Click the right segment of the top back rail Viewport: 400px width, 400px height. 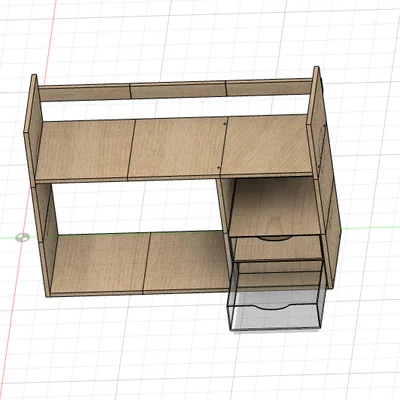(269, 87)
